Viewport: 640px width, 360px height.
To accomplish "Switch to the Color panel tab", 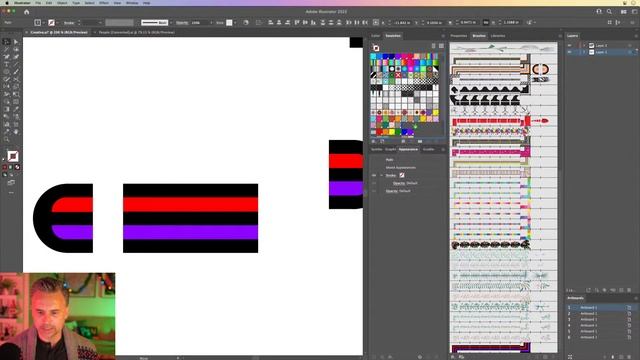I will pos(376,36).
